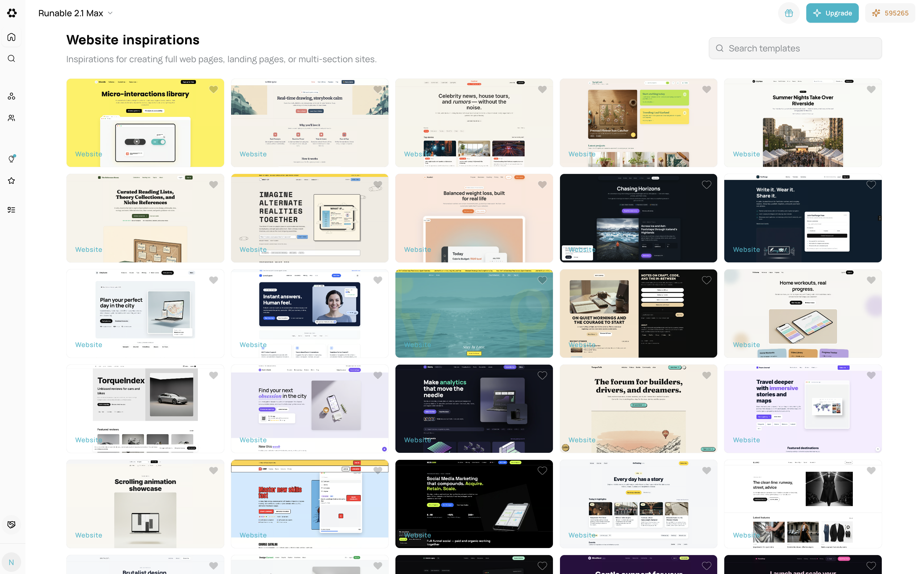Toggle heart on Chasing Horizons template
924x574 pixels.
tap(706, 185)
